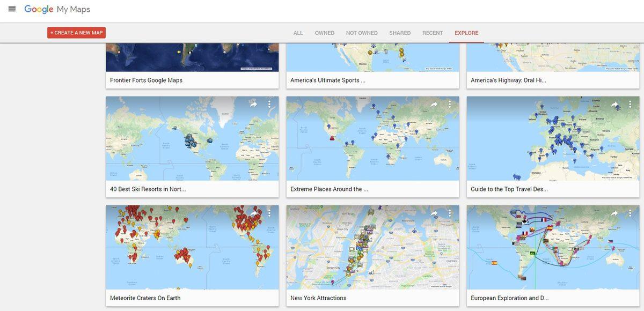The image size is (644, 311).
Task: Share the Extreme Places Around the map
Action: pos(434,105)
